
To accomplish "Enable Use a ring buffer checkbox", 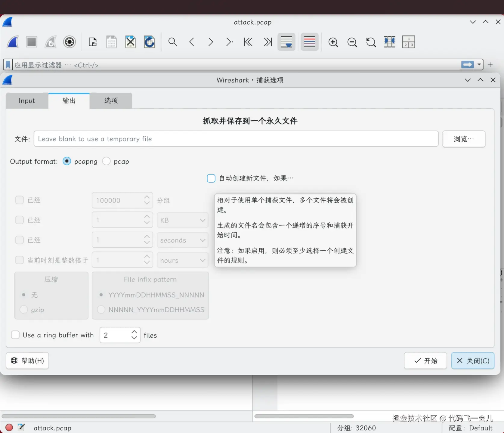I will pos(15,335).
